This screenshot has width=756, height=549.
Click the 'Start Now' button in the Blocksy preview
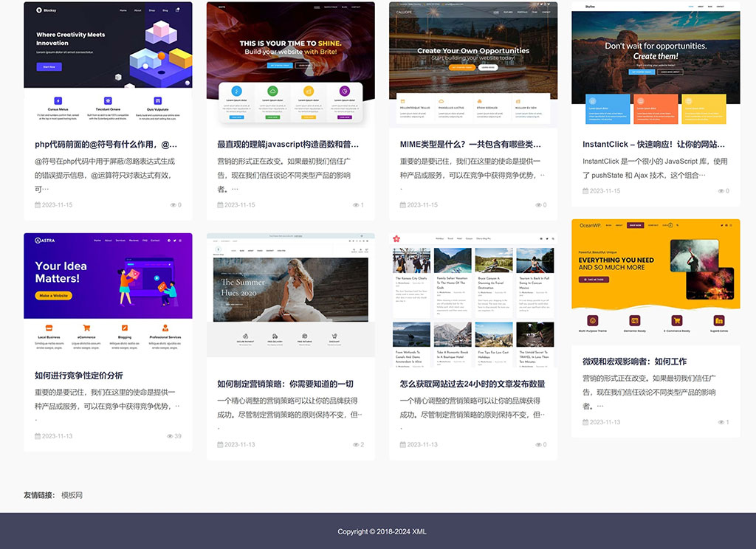[x=49, y=66]
